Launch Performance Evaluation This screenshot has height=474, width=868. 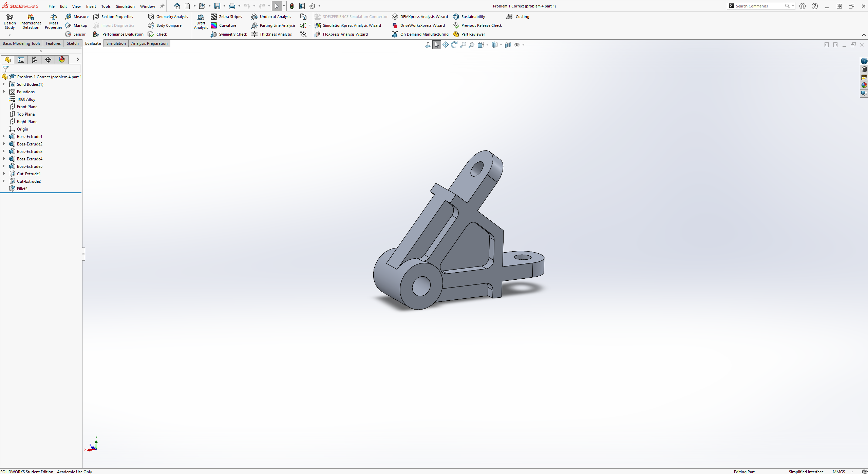pyautogui.click(x=118, y=34)
